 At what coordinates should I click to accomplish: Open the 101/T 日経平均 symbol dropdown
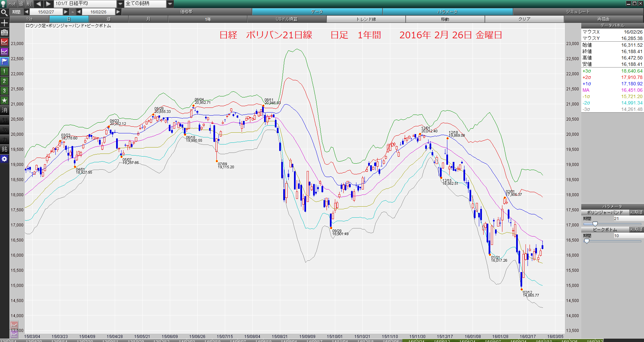click(120, 4)
